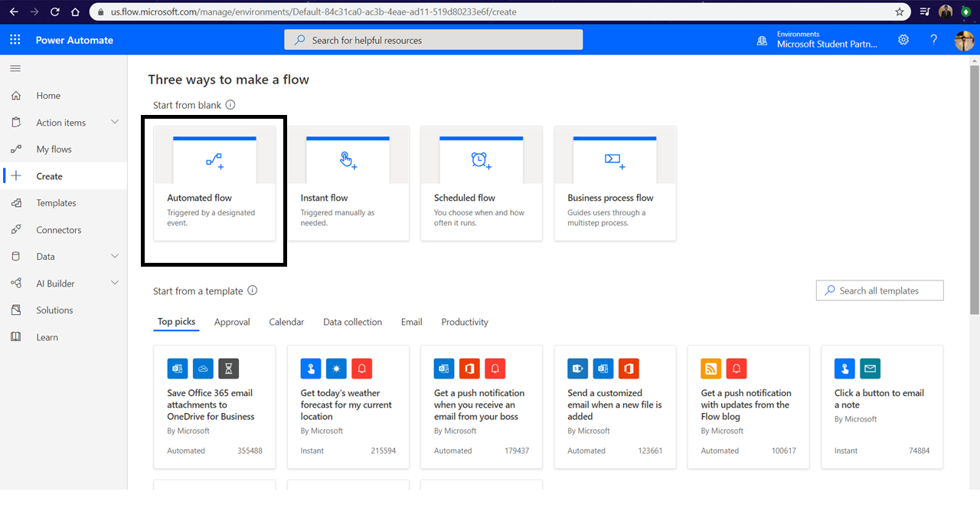Click the Outlook icon on email attachments template
This screenshot has height=528, width=980.
[177, 369]
